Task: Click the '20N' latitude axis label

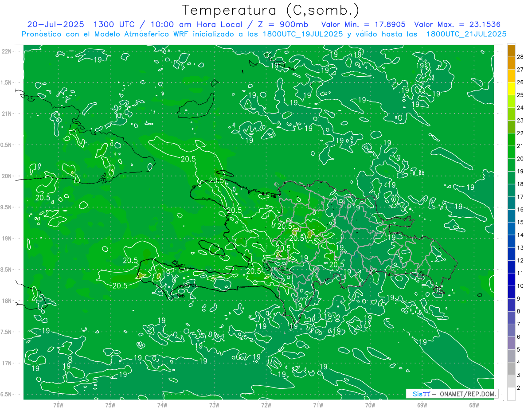Action: click(8, 176)
